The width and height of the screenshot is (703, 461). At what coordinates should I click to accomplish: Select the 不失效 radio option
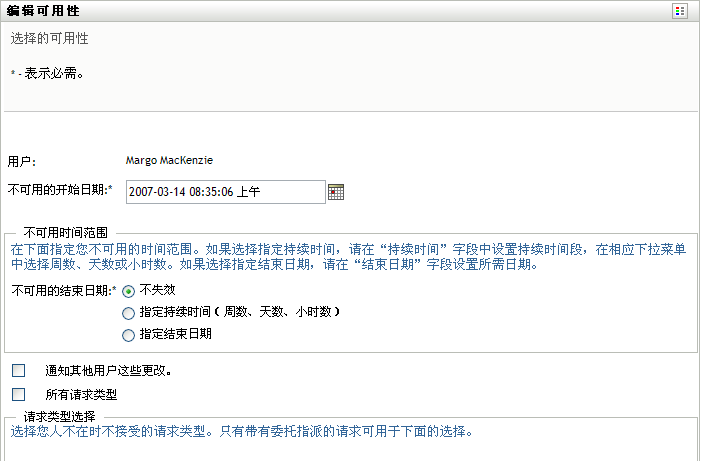(x=128, y=291)
